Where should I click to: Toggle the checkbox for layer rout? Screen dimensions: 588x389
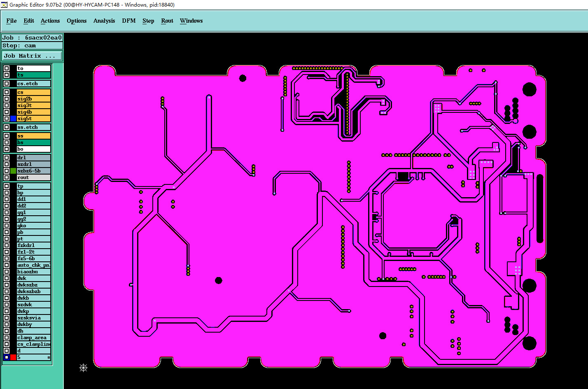7,177
